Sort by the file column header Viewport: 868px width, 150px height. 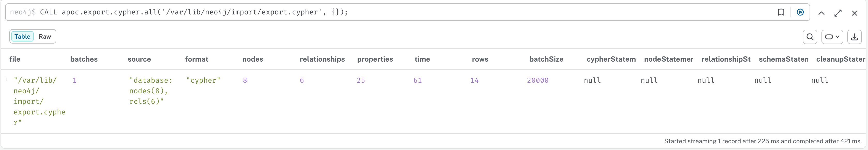15,59
